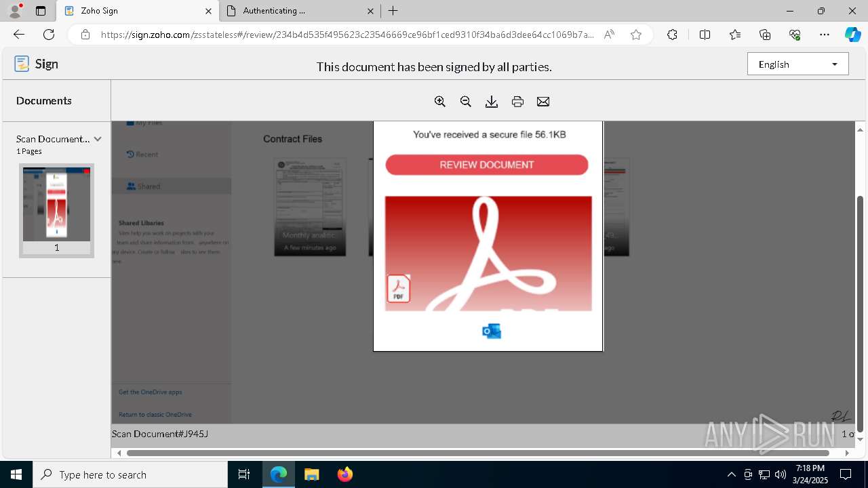The image size is (868, 488).
Task: Click the 'Documents' panel heading
Action: pyautogui.click(x=44, y=100)
